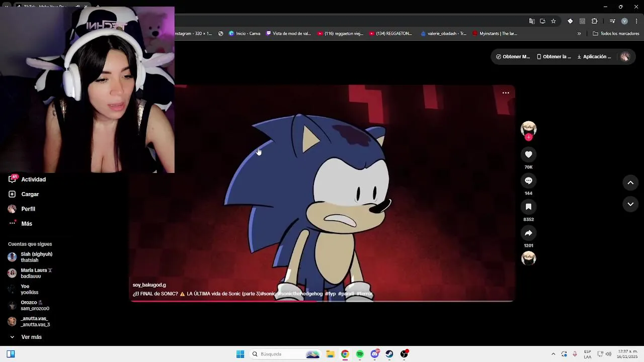Open the widgets button at taskbar left
The height and width of the screenshot is (362, 644).
pos(11,354)
